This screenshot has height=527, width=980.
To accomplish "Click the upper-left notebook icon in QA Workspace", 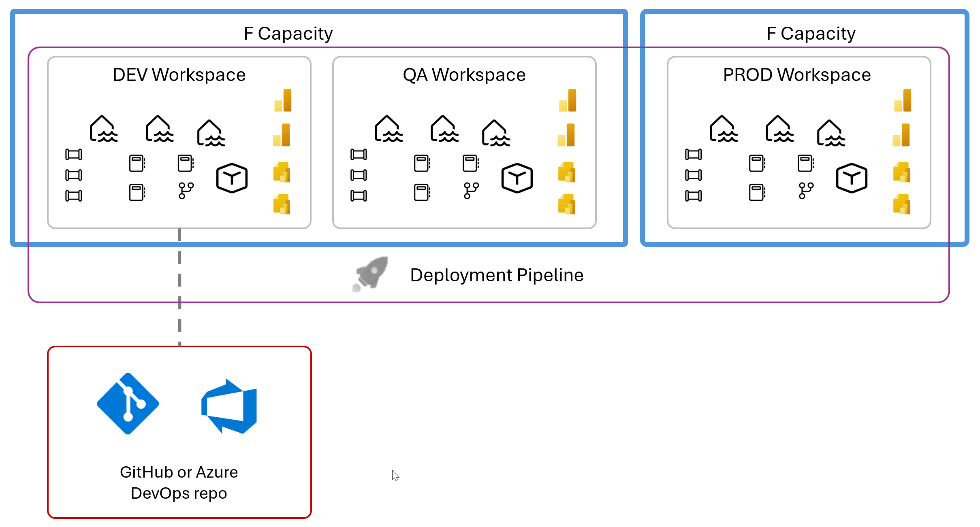I will 422,164.
